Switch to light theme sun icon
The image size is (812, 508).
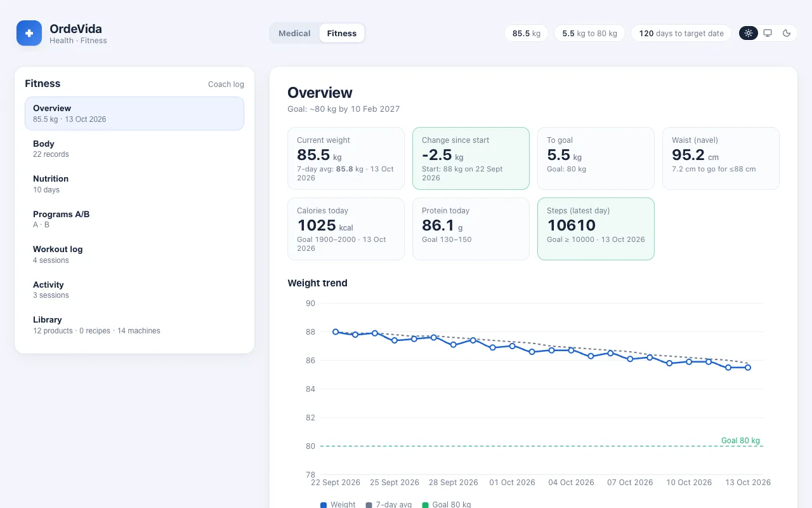(x=749, y=33)
